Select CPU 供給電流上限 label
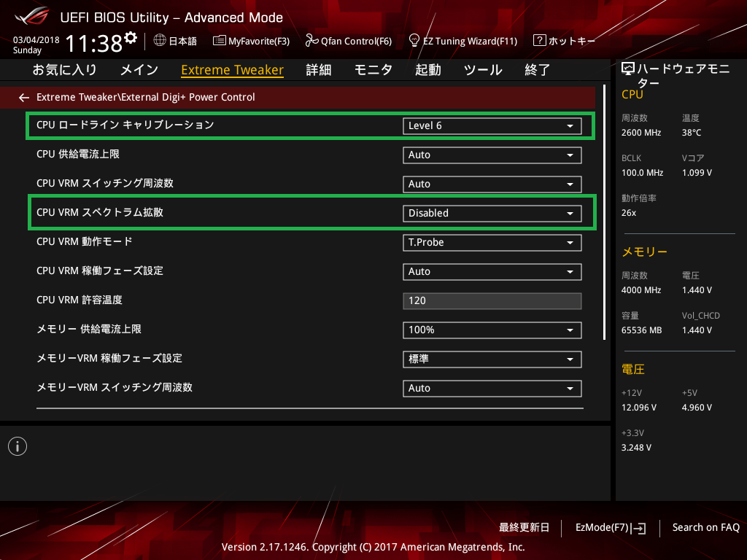Screen dimensions: 747x560 (78, 155)
